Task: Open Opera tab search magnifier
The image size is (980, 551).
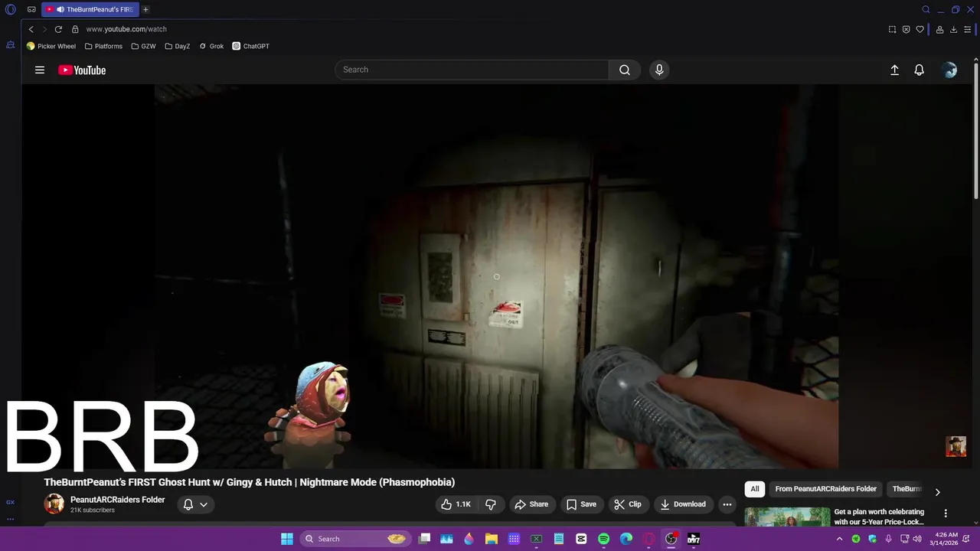Action: (926, 10)
